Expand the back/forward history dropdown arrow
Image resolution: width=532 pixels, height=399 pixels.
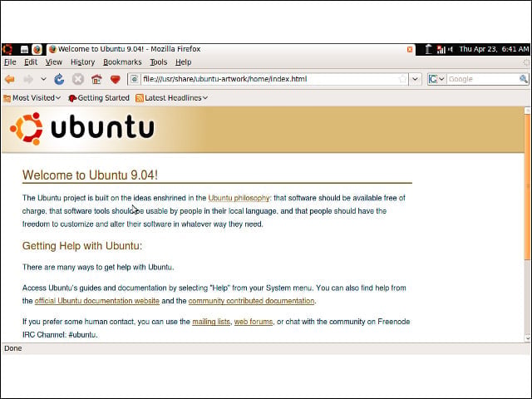[x=43, y=80]
